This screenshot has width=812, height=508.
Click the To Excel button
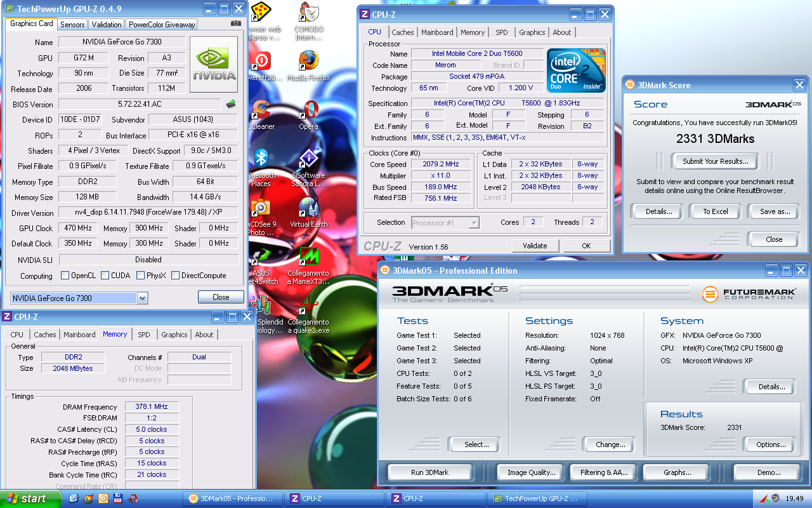point(716,211)
